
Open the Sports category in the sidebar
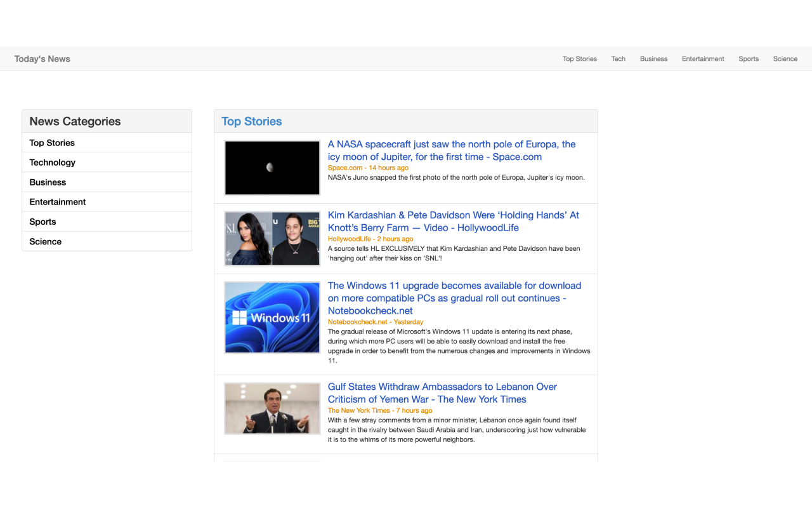coord(43,222)
